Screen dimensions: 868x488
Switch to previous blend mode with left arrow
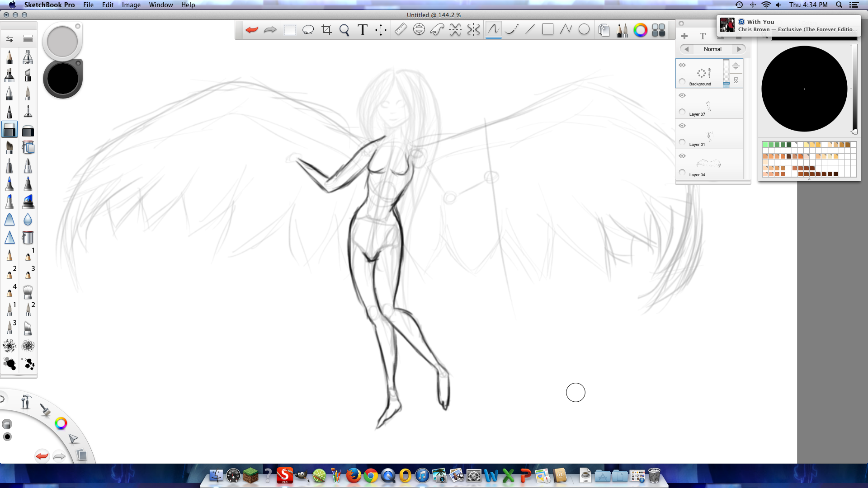[687, 49]
